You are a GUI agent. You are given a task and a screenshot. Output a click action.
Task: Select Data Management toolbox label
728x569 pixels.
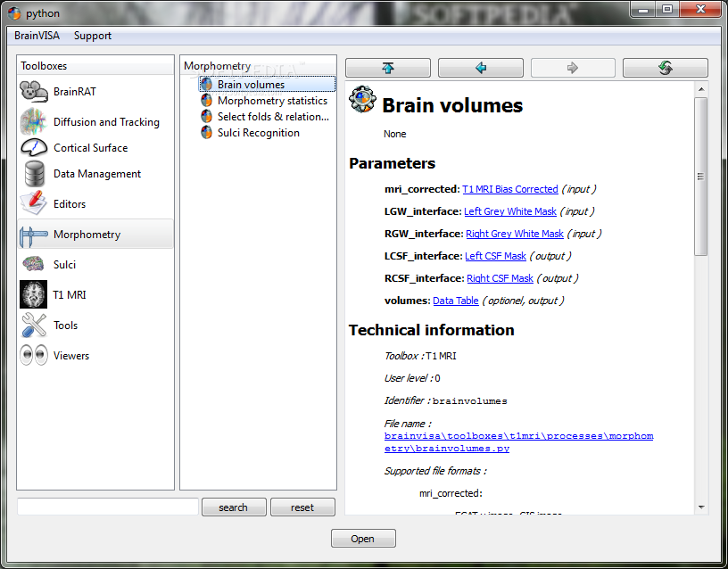[x=97, y=174]
